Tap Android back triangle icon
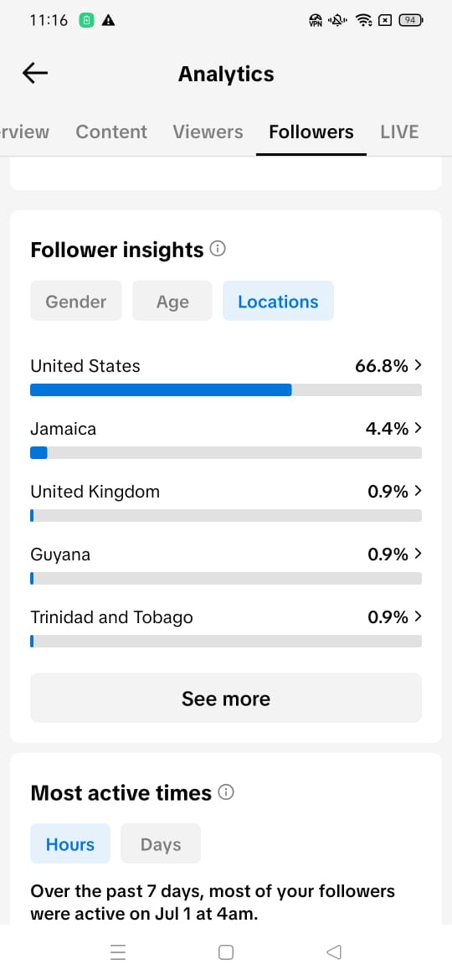The height and width of the screenshot is (980, 452). coord(334,952)
